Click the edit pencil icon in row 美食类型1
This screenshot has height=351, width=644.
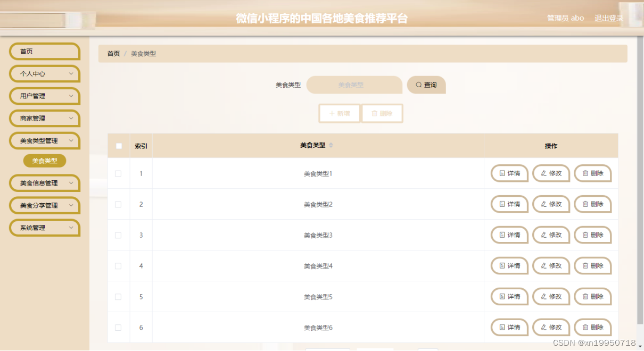tap(543, 173)
